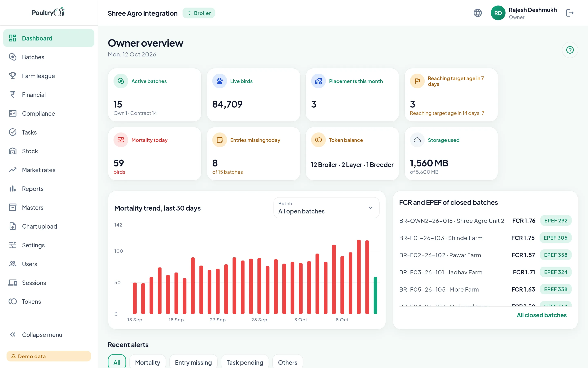Open the Active batches card
Viewport: 588px width, 368px height.
click(x=155, y=95)
